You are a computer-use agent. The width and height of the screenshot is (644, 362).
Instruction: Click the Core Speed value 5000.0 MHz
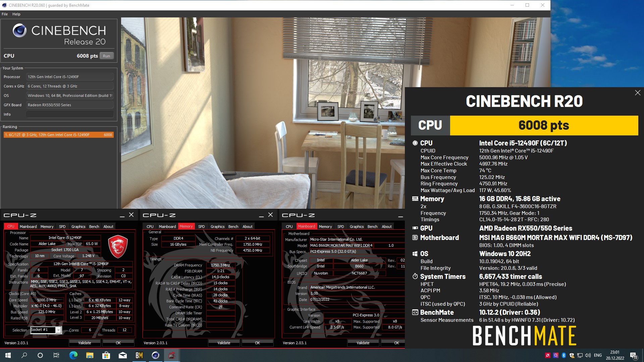pos(47,300)
